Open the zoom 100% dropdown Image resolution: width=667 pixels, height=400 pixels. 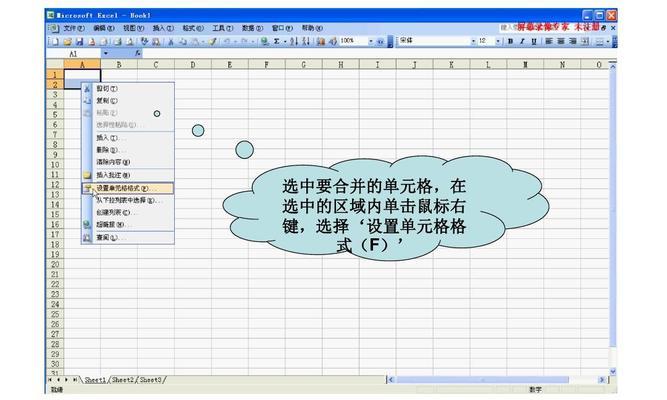pyautogui.click(x=371, y=41)
